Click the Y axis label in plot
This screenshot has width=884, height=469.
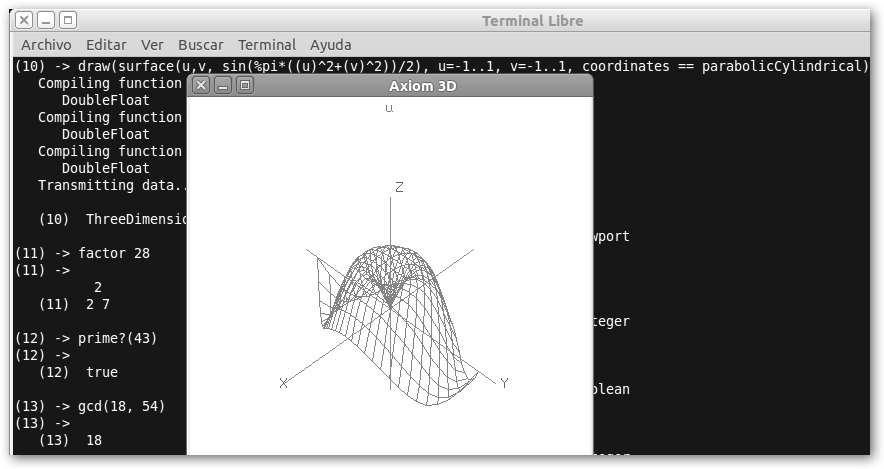tap(504, 383)
